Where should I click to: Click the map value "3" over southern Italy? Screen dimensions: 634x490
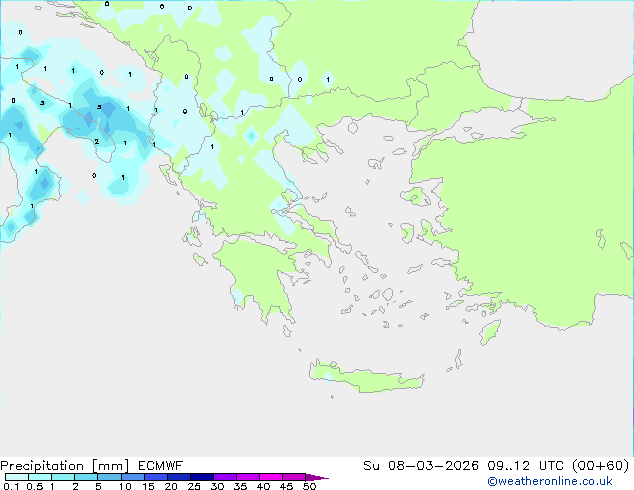coord(42,103)
